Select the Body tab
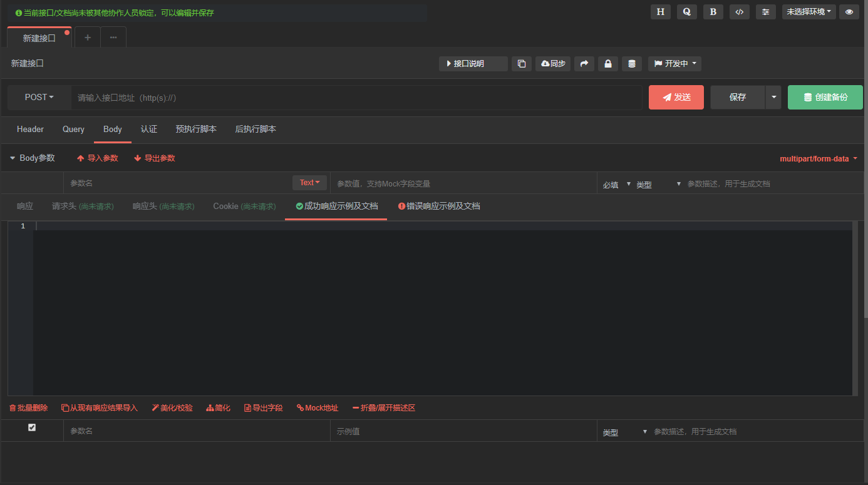Screen dimensions: 868x485 113,130
